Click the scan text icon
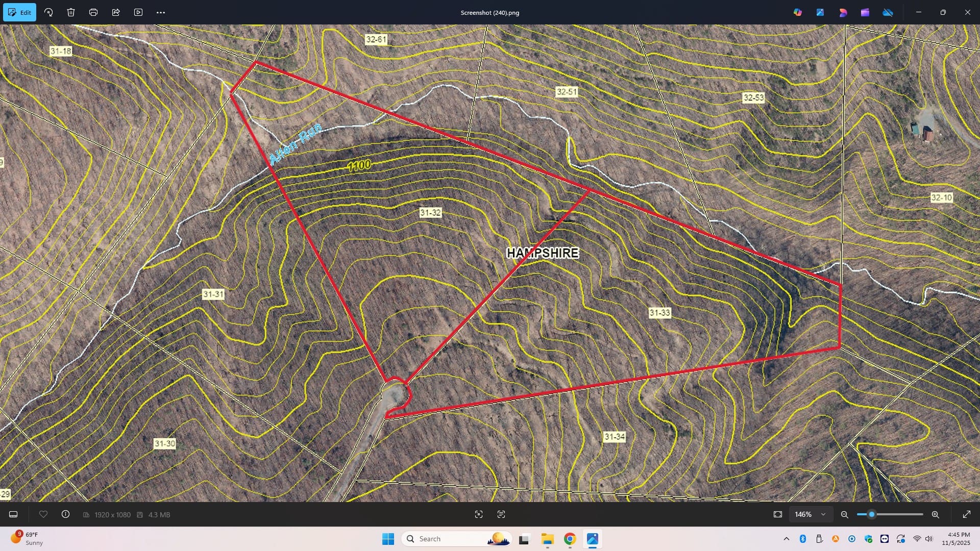980x551 pixels. click(x=501, y=514)
